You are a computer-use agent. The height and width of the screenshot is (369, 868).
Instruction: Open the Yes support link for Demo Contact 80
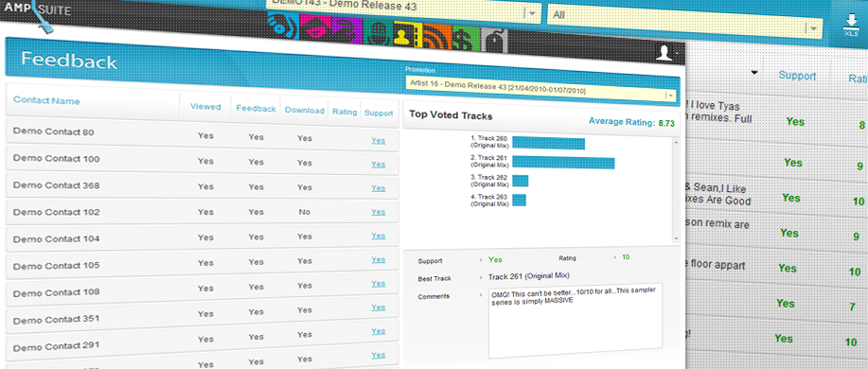click(x=378, y=141)
